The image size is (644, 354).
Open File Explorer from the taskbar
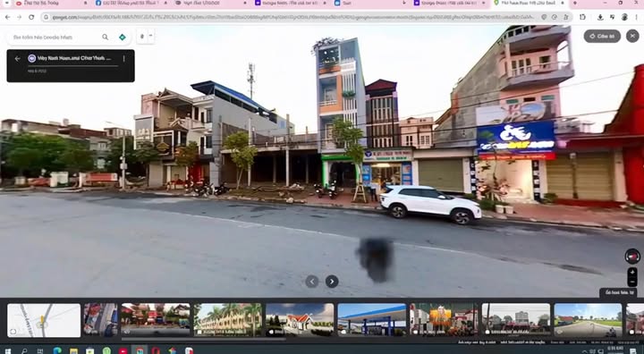tap(73, 350)
